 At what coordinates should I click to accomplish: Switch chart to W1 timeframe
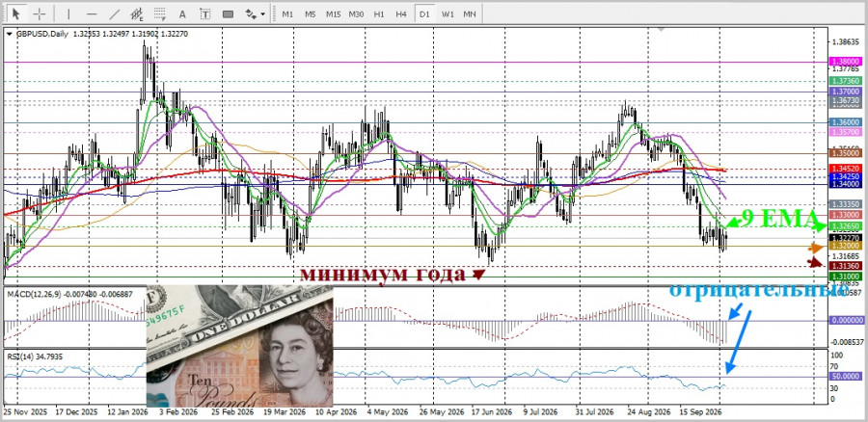click(x=448, y=13)
